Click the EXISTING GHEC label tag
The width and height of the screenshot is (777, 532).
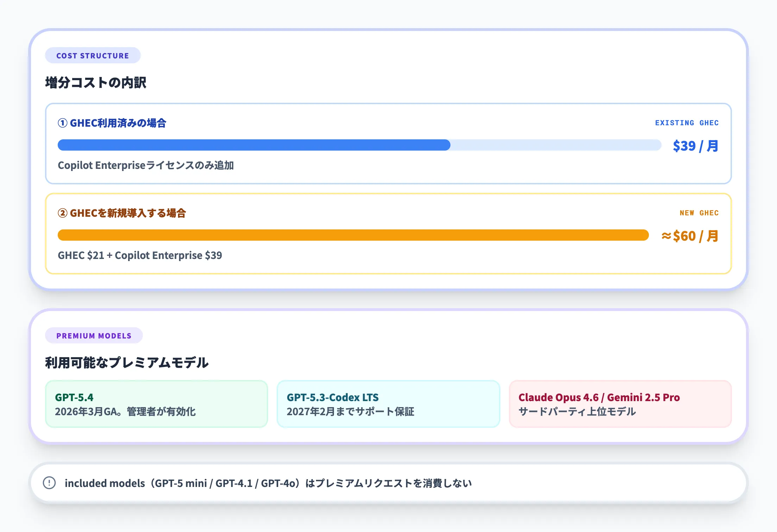(687, 123)
